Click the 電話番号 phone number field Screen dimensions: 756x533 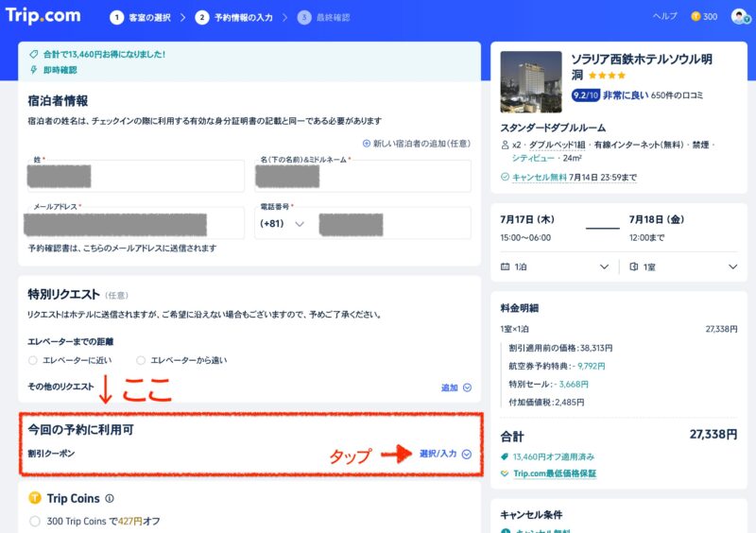(x=393, y=224)
